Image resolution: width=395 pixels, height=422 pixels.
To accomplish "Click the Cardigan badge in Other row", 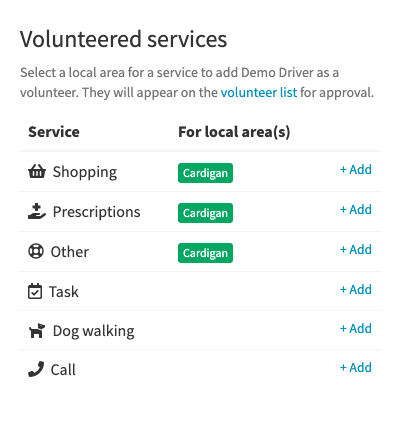I will [205, 253].
